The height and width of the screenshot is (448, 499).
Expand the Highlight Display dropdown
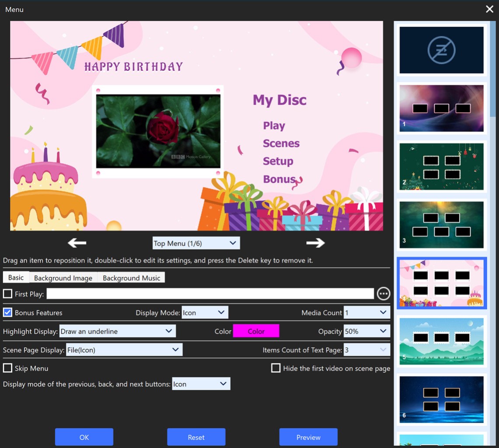coord(117,331)
